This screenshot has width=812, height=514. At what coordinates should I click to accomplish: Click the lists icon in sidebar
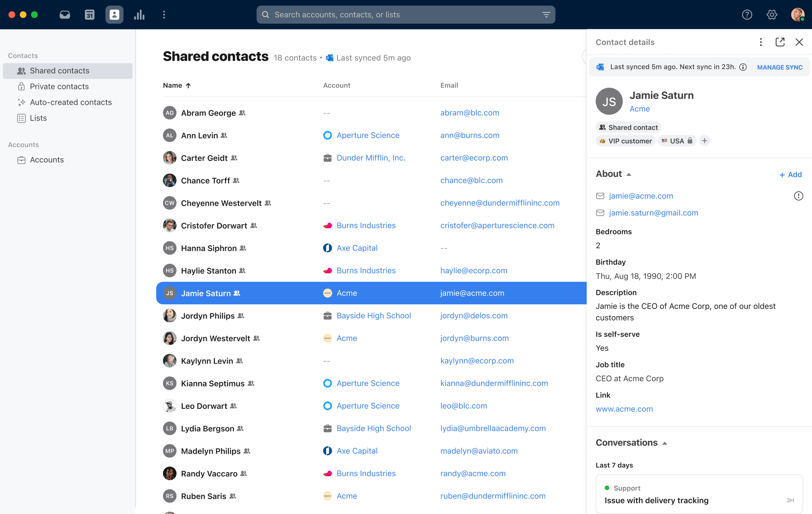[21, 118]
